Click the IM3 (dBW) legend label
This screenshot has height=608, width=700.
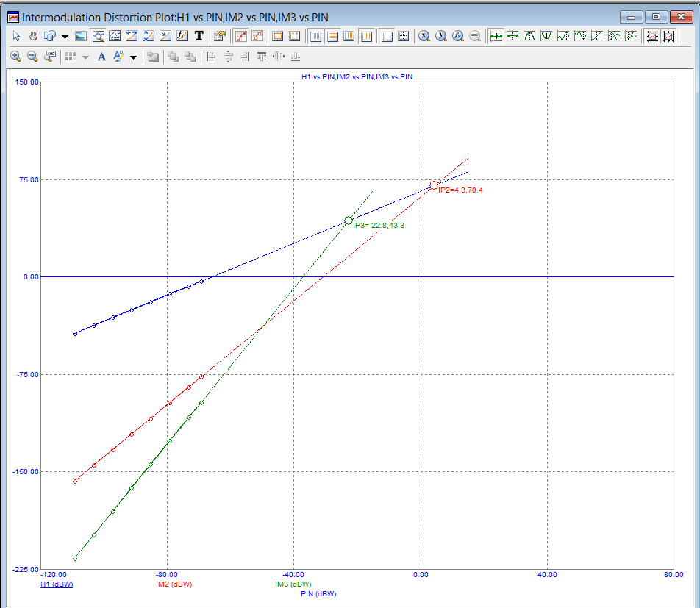pyautogui.click(x=293, y=584)
